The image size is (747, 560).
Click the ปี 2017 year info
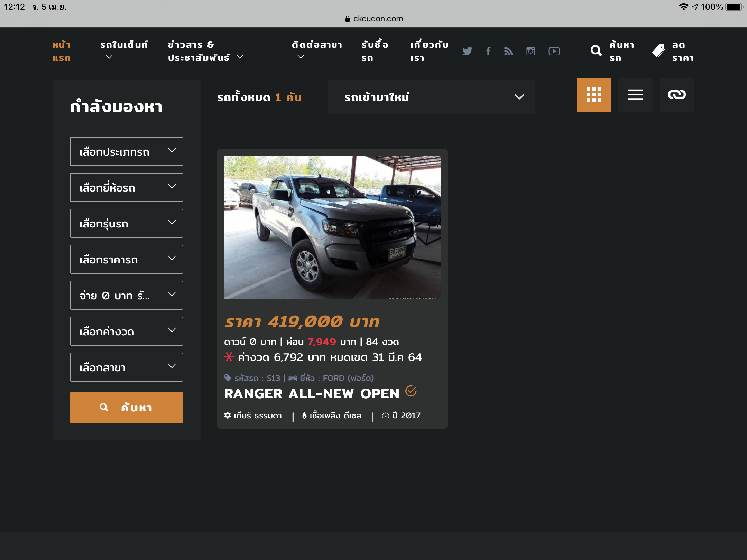(401, 416)
